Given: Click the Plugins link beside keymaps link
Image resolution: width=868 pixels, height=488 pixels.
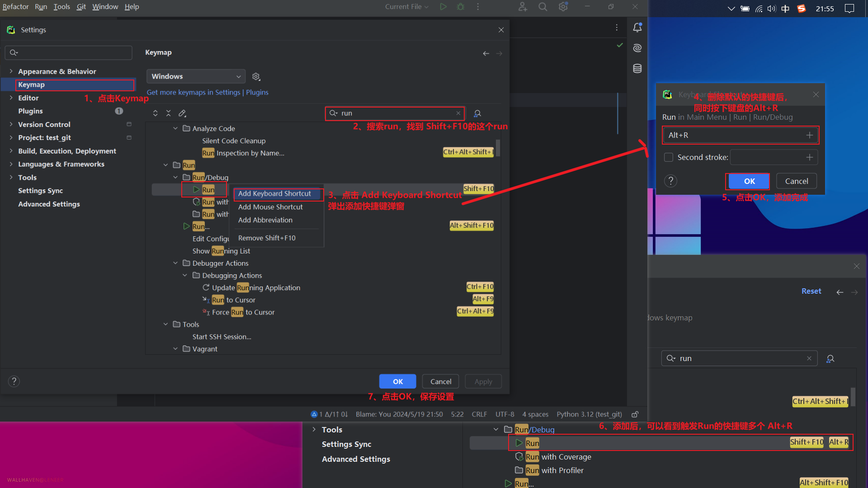Looking at the screenshot, I should (257, 92).
